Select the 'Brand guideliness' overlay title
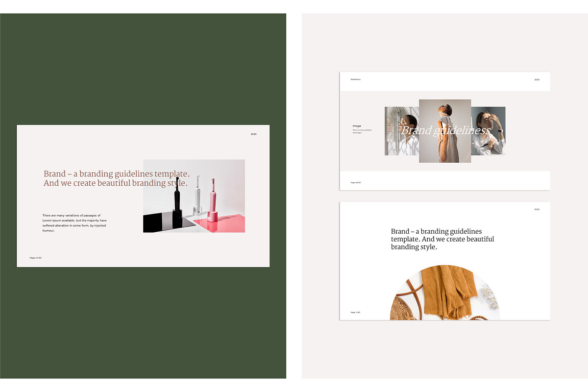Viewport: 588px width, 392px height. point(445,130)
